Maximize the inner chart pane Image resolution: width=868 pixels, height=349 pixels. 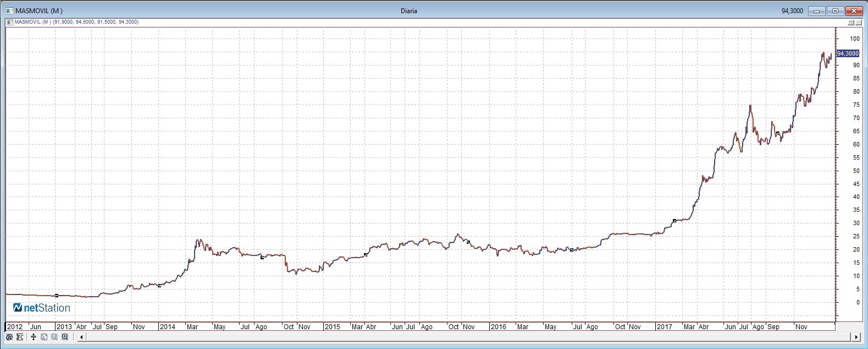(x=851, y=23)
